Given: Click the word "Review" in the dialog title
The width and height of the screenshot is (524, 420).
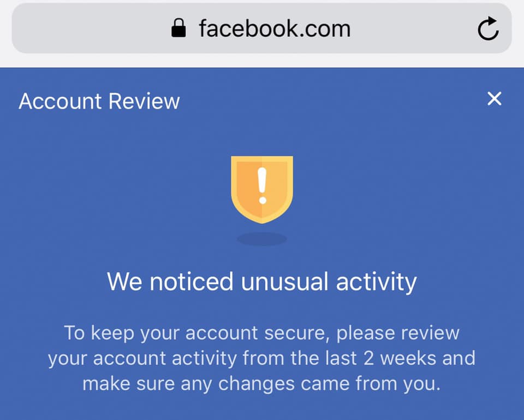Looking at the screenshot, I should coord(144,101).
